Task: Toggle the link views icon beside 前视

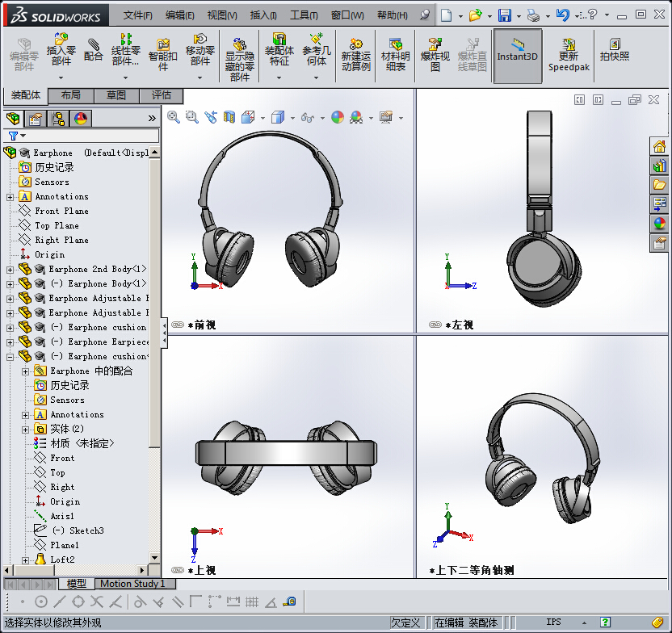Action: (177, 325)
